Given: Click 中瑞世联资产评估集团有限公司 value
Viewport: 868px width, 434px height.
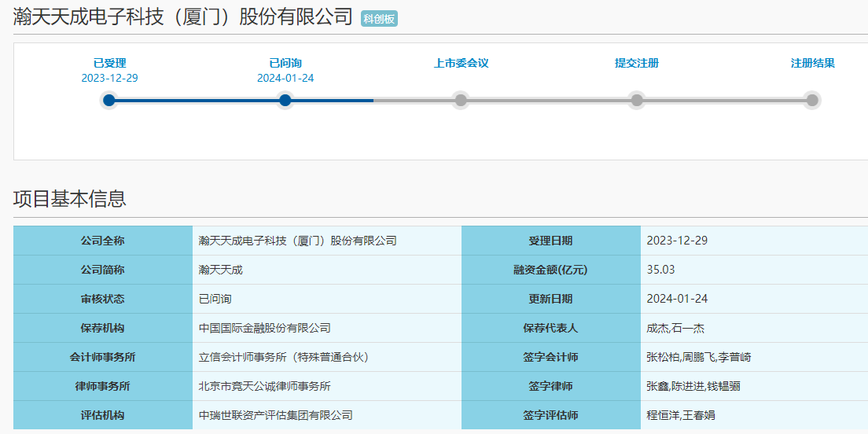Looking at the screenshot, I should [x=276, y=415].
